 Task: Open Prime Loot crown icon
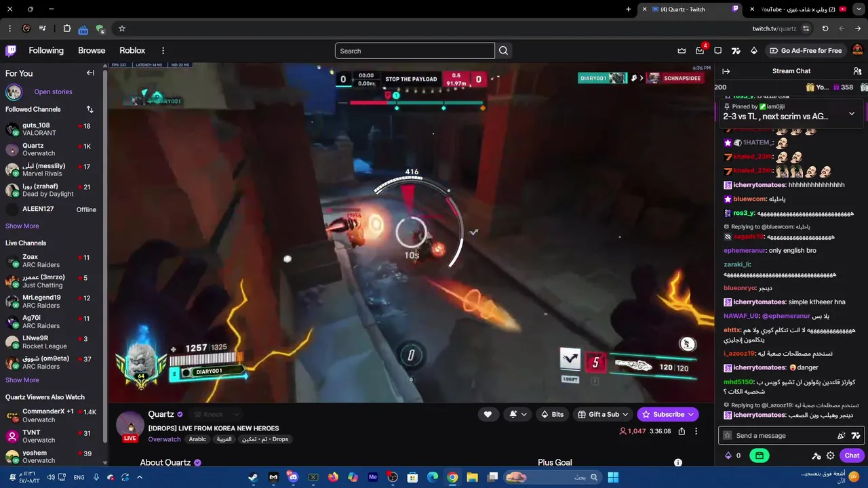[682, 51]
